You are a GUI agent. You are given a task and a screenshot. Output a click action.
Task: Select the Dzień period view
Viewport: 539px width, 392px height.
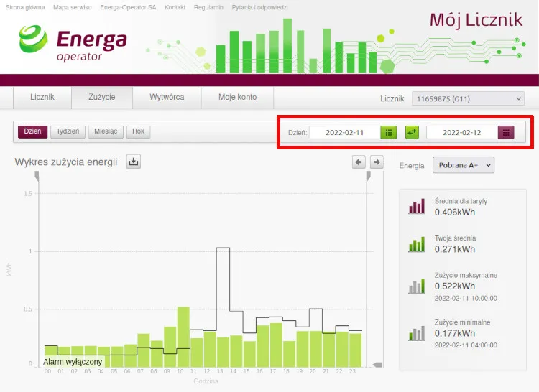click(32, 131)
